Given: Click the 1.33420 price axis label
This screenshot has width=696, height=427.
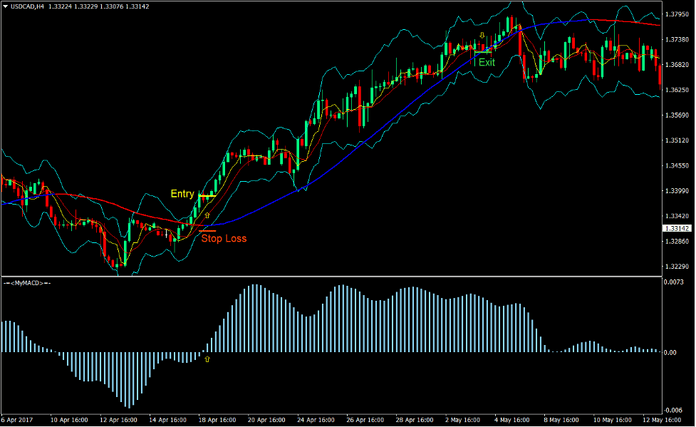Looking at the screenshot, I should tap(676, 216).
